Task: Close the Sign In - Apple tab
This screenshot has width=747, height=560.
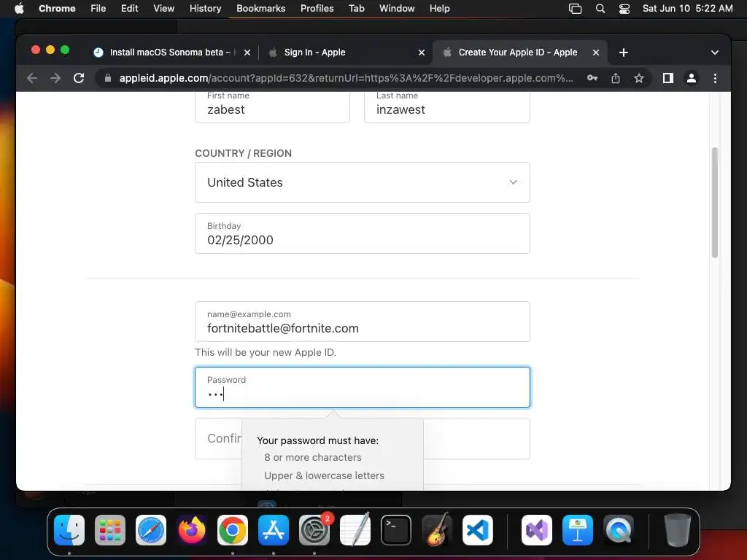Action: point(421,52)
